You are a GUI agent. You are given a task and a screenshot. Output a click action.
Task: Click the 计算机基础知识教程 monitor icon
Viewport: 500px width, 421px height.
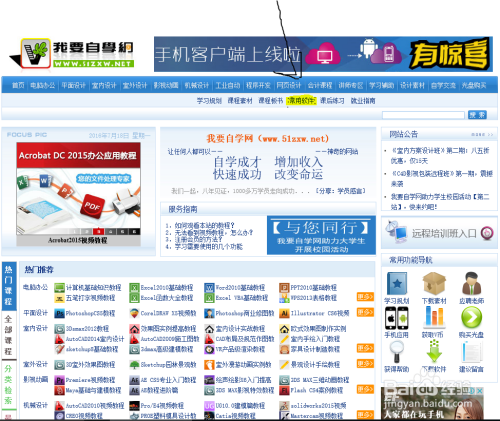(59, 288)
